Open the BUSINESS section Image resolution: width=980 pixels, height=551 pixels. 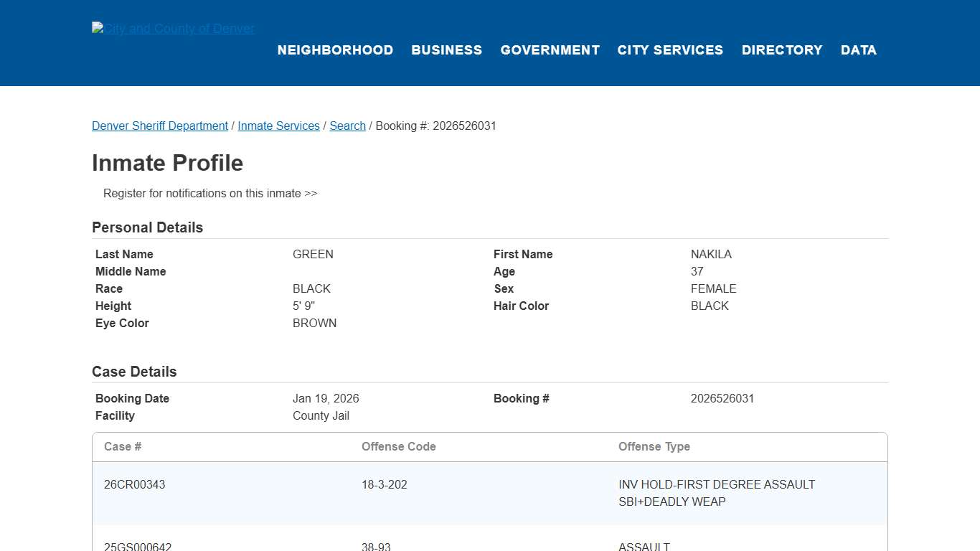click(x=446, y=50)
